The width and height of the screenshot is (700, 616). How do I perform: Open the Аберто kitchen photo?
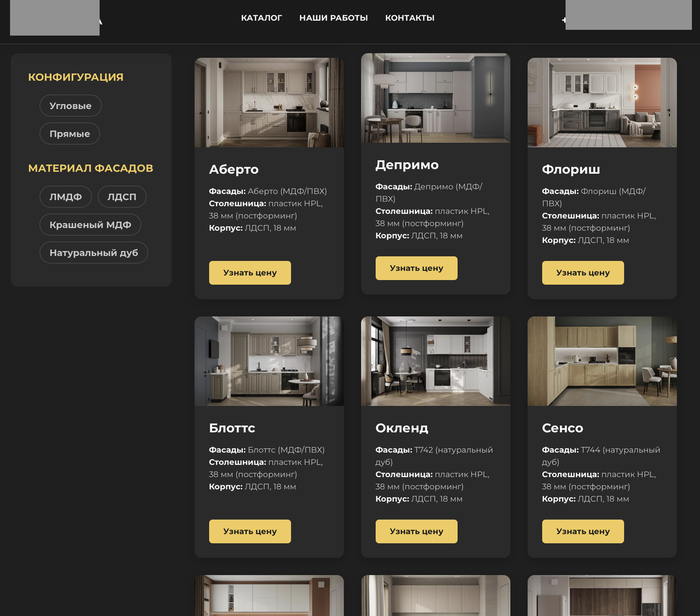point(269,102)
